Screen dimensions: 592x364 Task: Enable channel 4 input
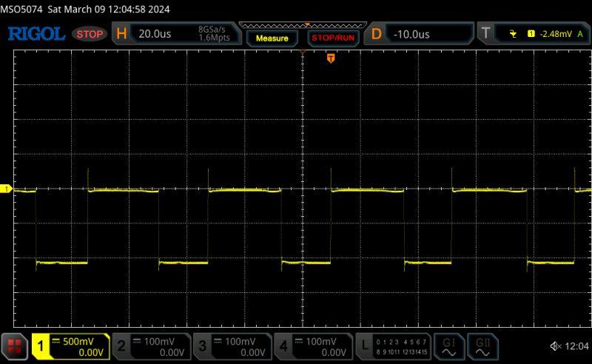coord(312,346)
